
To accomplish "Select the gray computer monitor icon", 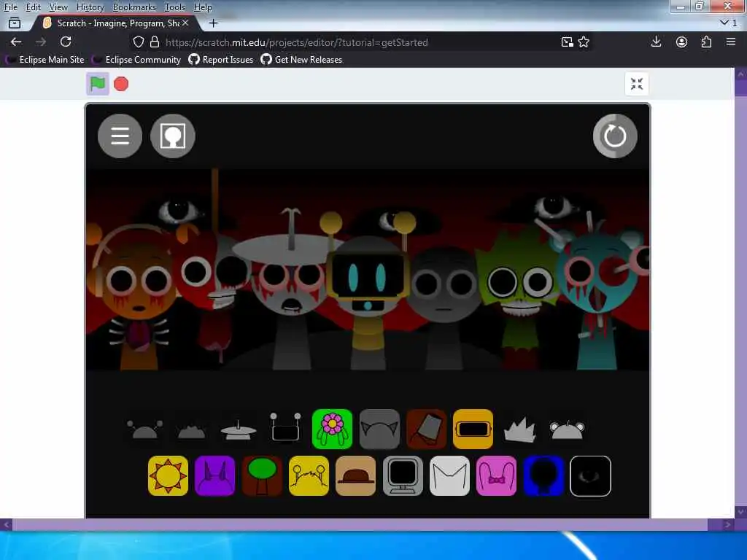I will [x=403, y=475].
